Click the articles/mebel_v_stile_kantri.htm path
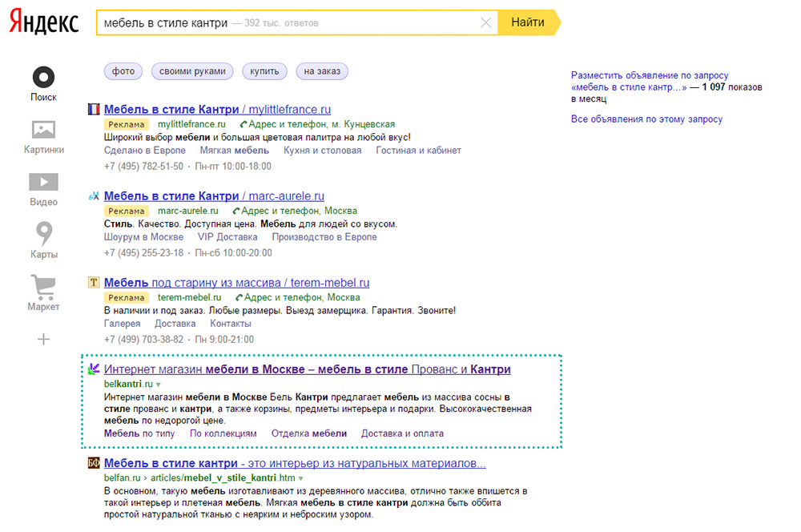The height and width of the screenshot is (532, 801). coord(223,478)
